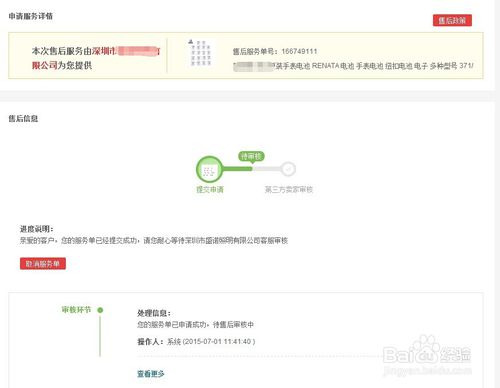Click the product thumbnail image

pos(200,53)
